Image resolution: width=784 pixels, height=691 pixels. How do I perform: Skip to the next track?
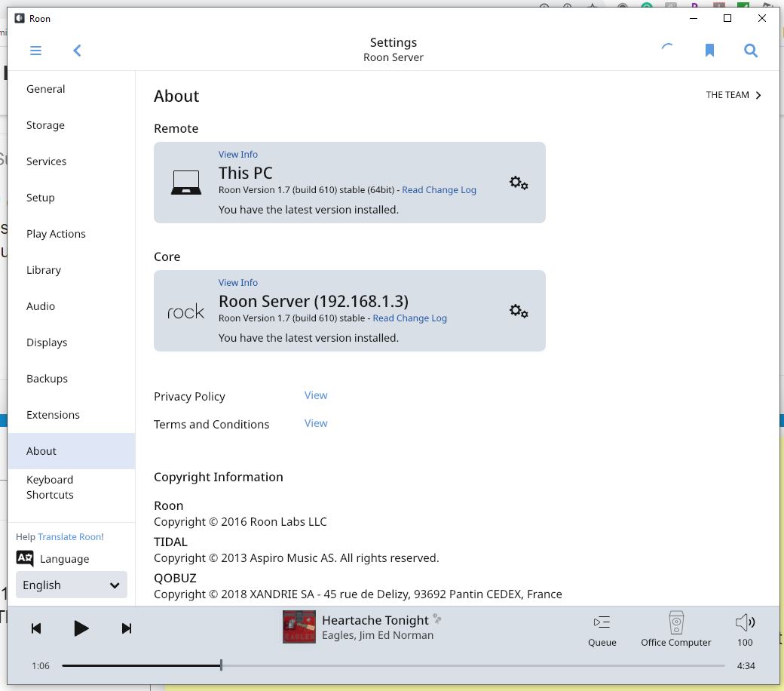(x=127, y=628)
